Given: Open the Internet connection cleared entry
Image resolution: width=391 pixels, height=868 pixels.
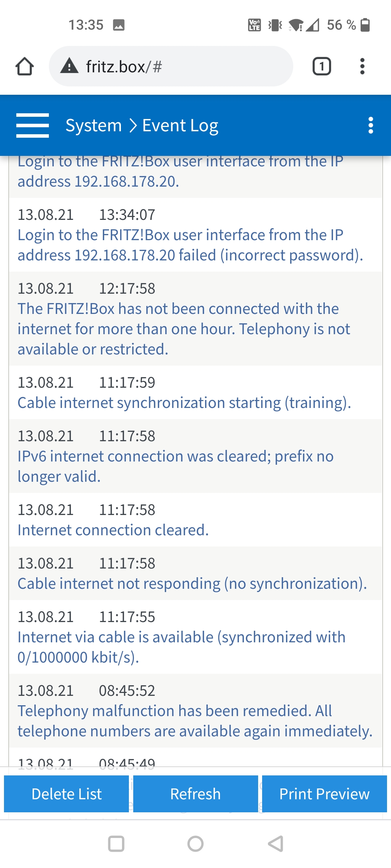Looking at the screenshot, I should coord(195,520).
